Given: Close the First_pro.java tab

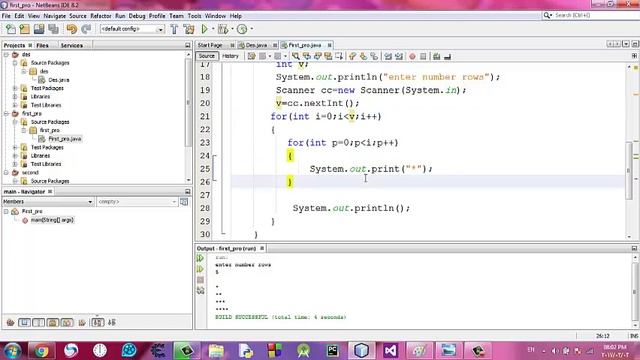Looking at the screenshot, I should [329, 45].
